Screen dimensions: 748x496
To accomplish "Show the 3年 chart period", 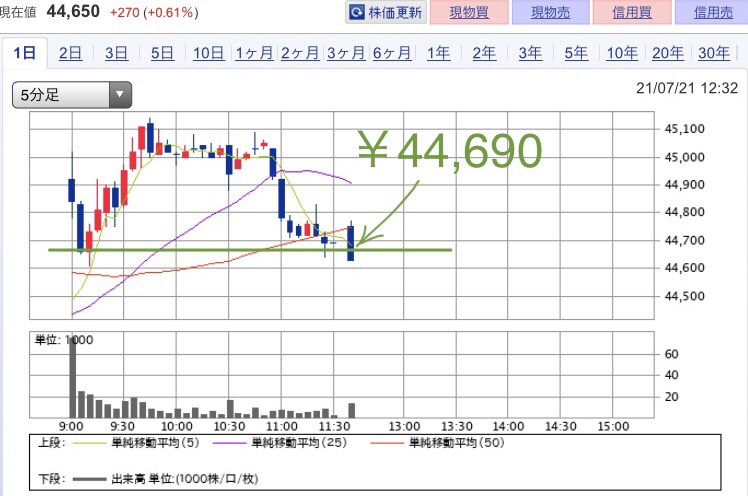I will (530, 52).
